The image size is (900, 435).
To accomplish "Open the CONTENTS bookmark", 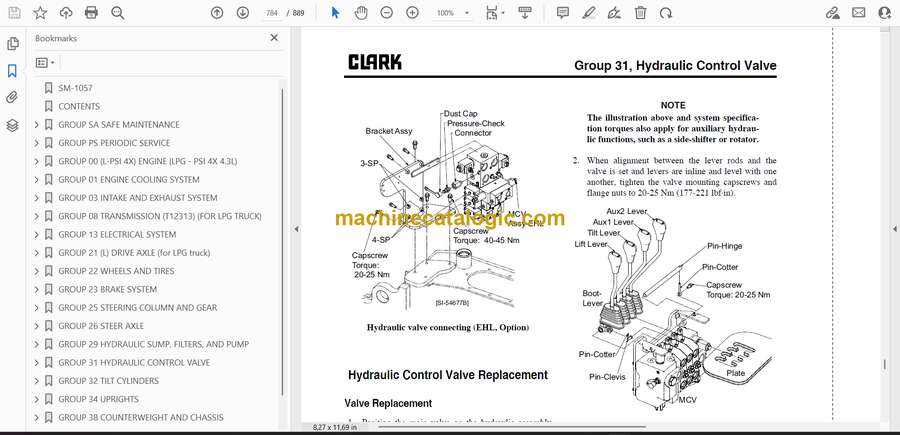I will pyautogui.click(x=79, y=106).
